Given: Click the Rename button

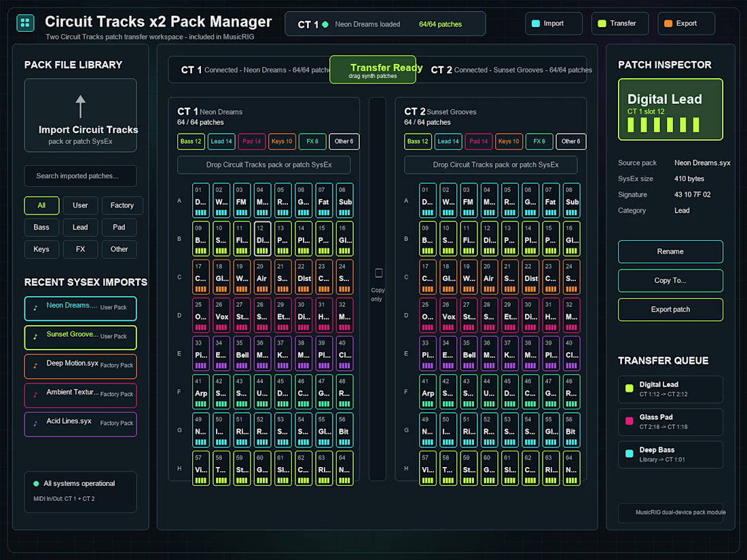Looking at the screenshot, I should (670, 251).
